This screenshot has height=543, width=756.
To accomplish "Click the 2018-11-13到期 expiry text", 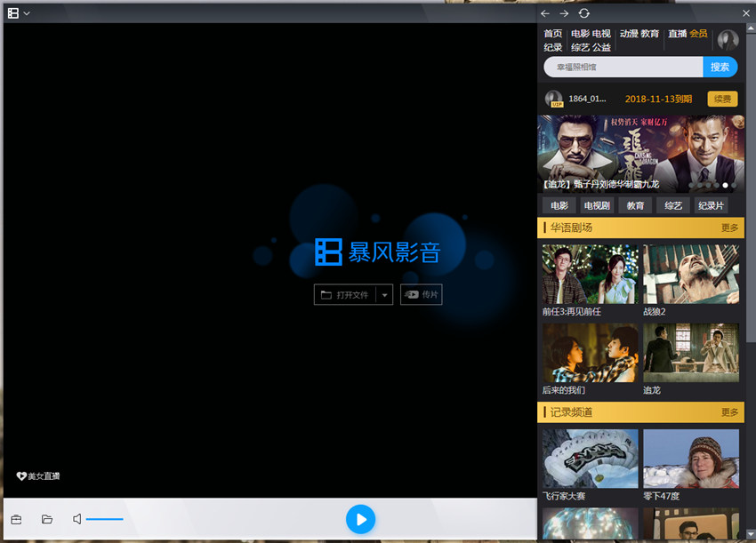I will (x=658, y=99).
